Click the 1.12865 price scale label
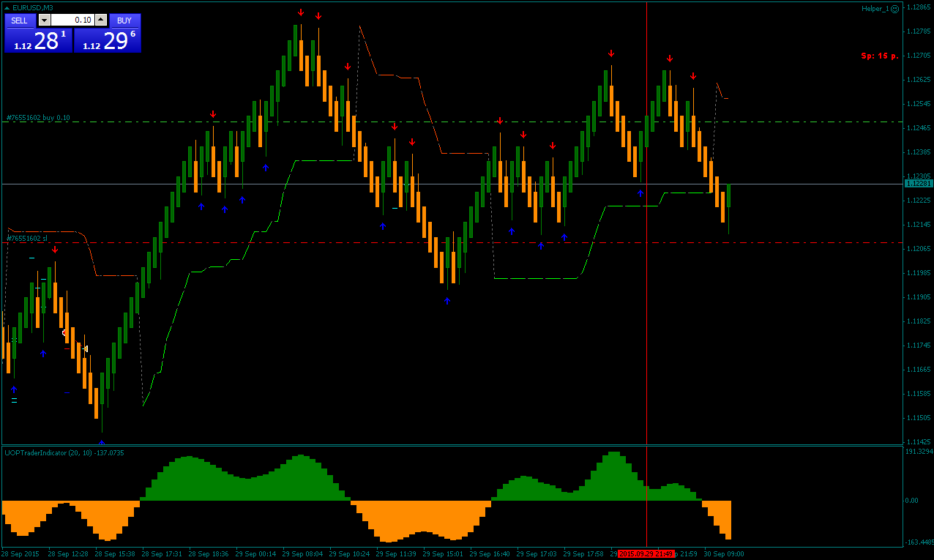The image size is (934, 560). [919, 7]
